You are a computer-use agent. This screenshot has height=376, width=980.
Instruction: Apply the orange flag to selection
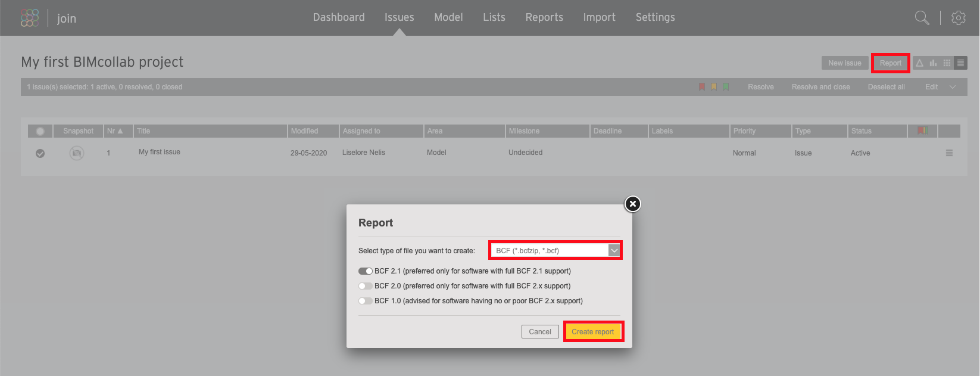tap(714, 87)
